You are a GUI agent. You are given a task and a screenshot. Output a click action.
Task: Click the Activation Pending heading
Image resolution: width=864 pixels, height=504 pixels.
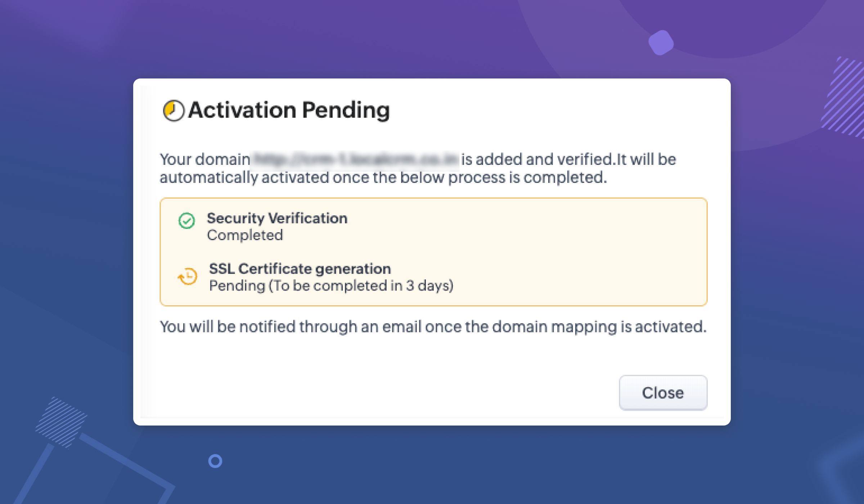289,110
